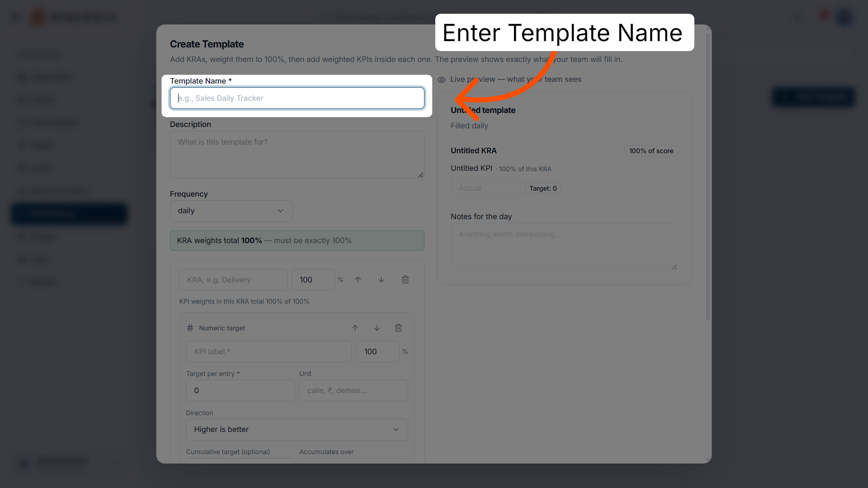The height and width of the screenshot is (488, 868).
Task: Click the eye icon next to Live preview
Action: (x=442, y=80)
